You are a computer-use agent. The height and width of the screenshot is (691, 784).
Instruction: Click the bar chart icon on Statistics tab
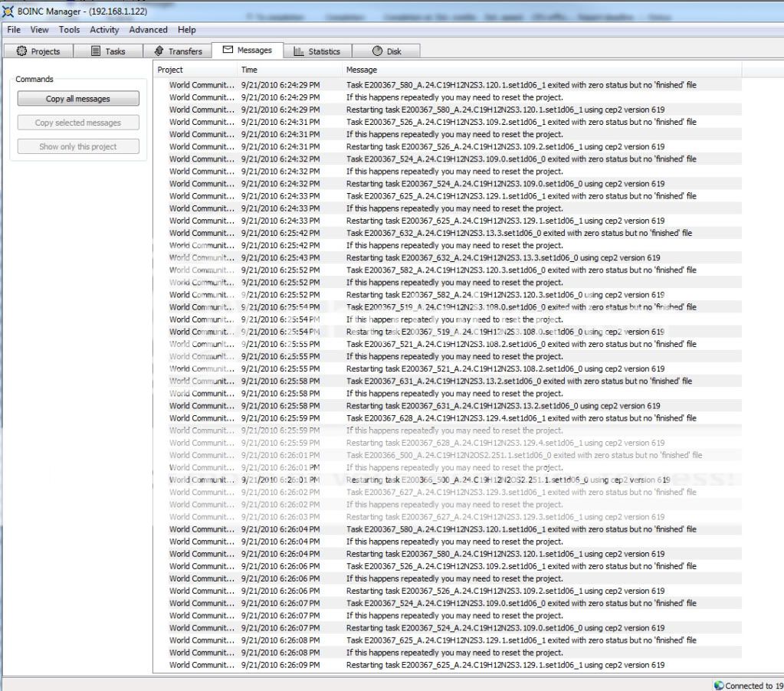tap(298, 51)
